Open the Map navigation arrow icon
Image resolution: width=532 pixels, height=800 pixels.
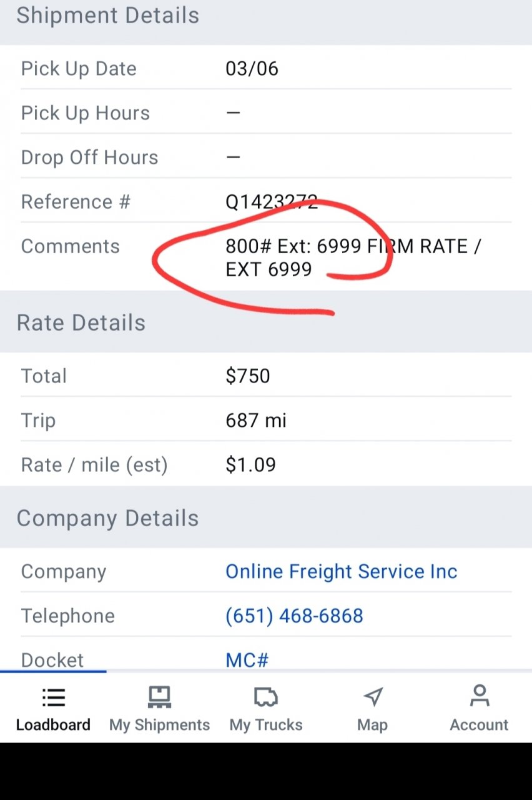click(x=373, y=697)
